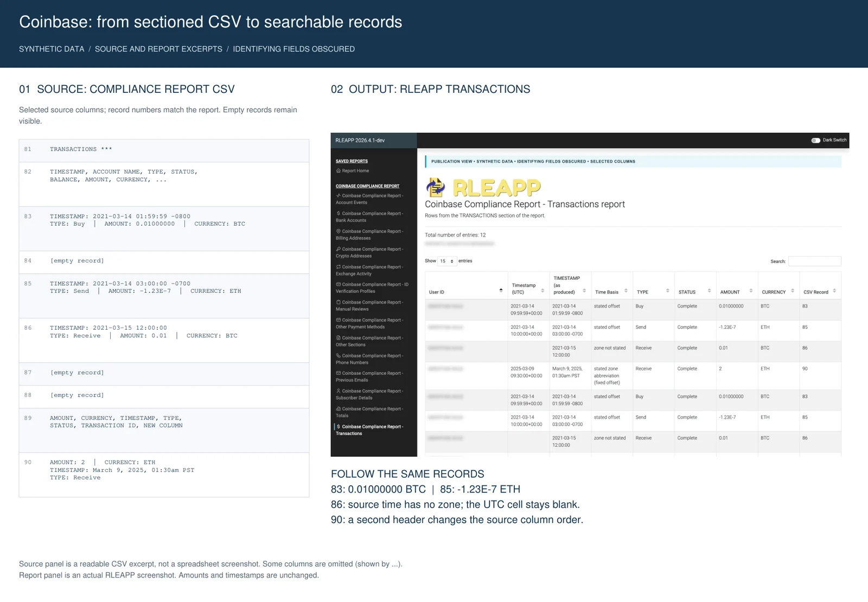
Task: Click the PUBLICATION VIEW banner text
Action: (x=533, y=162)
